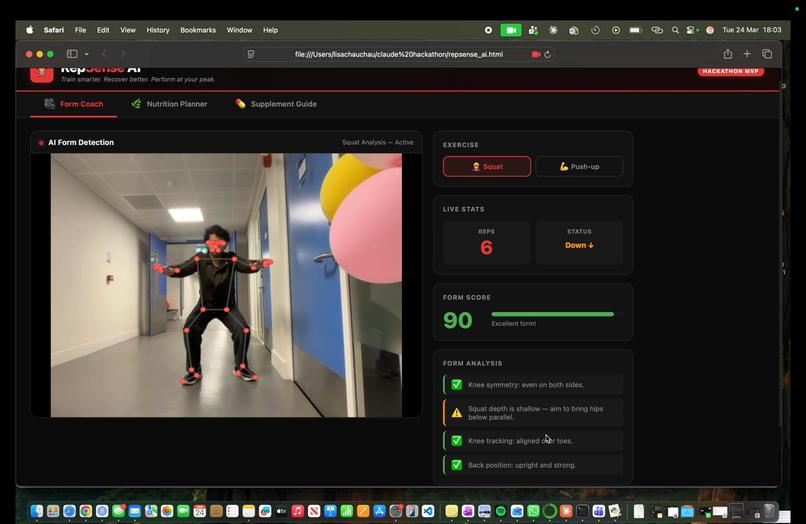Image resolution: width=806 pixels, height=524 pixels.
Task: Go back with the back arrow
Action: tap(104, 54)
